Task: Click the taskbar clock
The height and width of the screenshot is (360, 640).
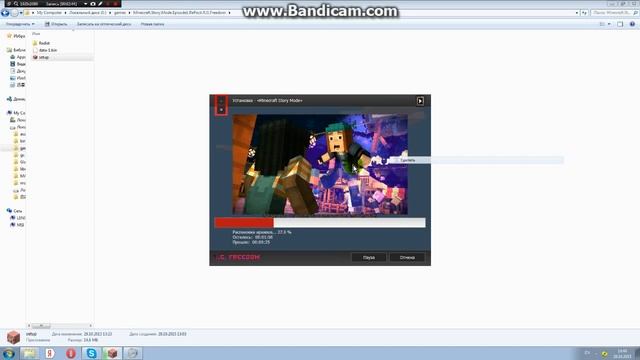Action: 622,353
